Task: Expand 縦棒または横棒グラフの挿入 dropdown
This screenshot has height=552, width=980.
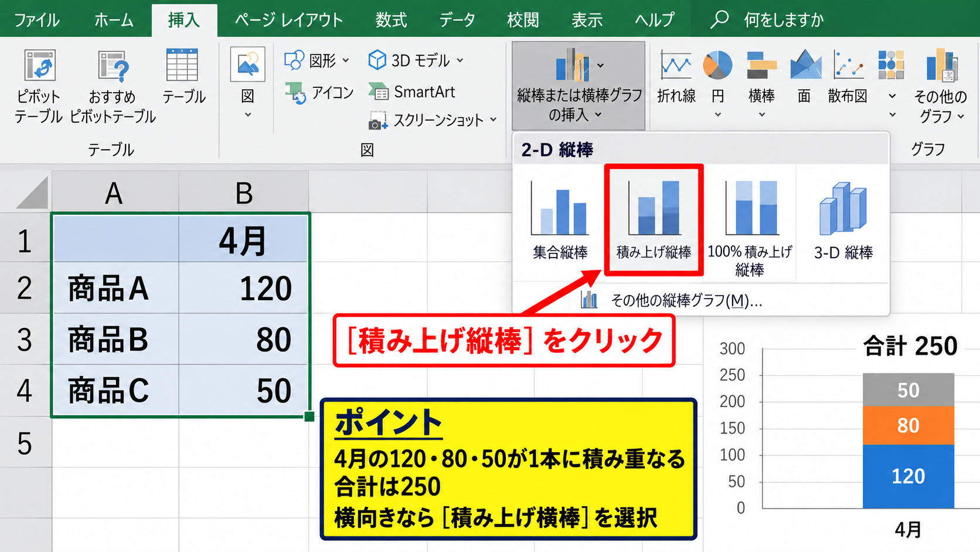Action: [579, 86]
